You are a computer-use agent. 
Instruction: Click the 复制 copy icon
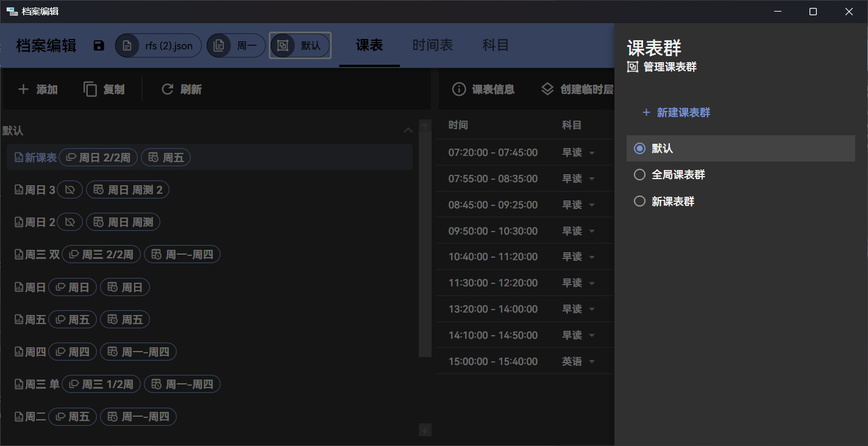(90, 90)
